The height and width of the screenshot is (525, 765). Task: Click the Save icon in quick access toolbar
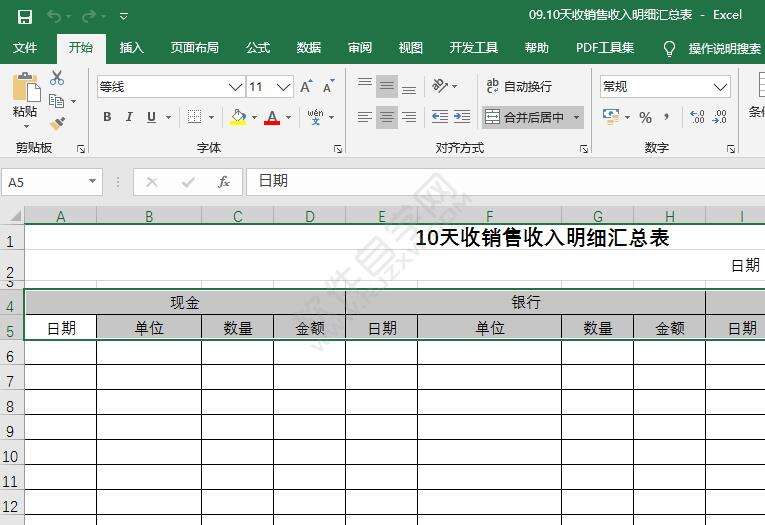(x=25, y=17)
